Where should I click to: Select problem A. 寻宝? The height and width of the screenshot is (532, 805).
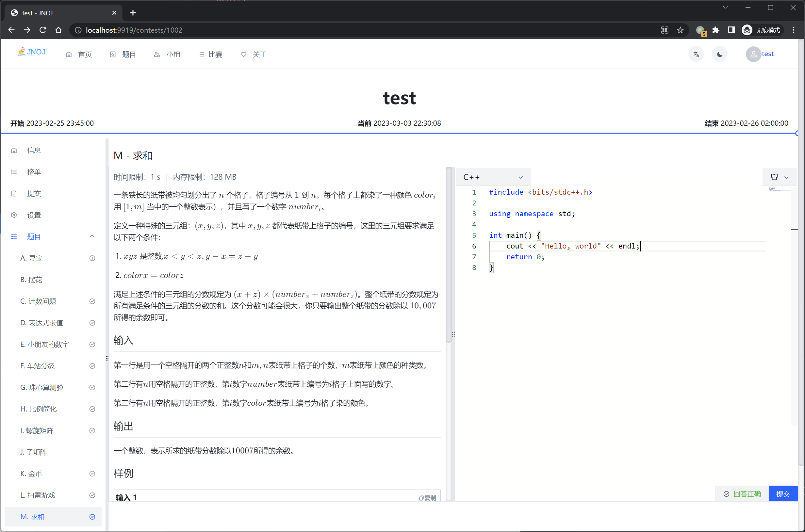pos(53,258)
